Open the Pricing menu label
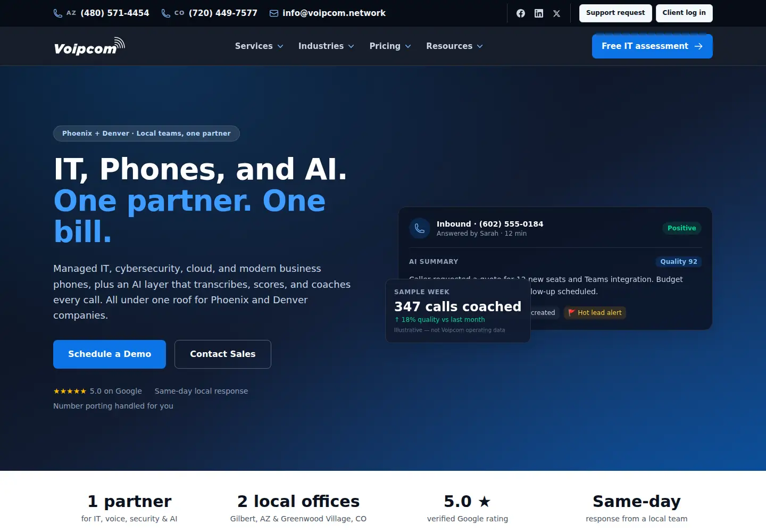766x532 pixels. click(385, 46)
